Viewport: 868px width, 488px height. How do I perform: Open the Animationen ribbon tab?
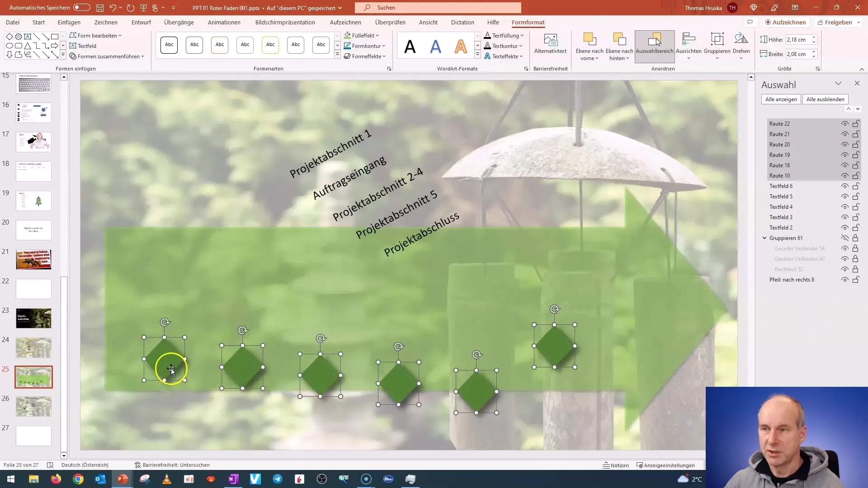point(224,22)
